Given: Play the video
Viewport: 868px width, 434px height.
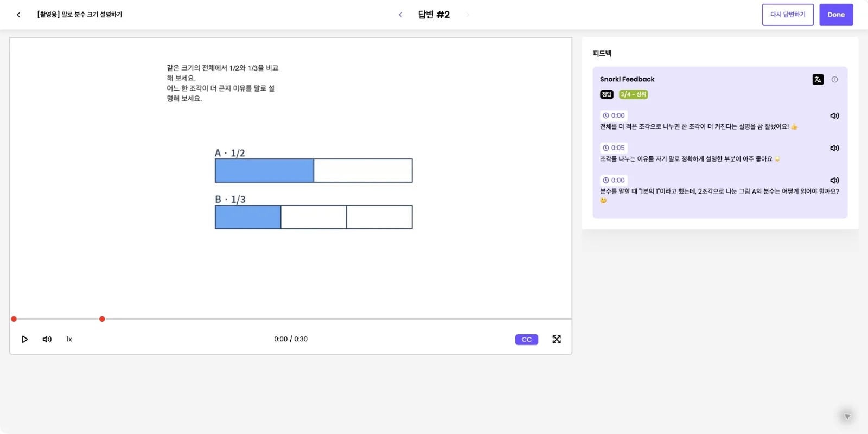Looking at the screenshot, I should (24, 339).
